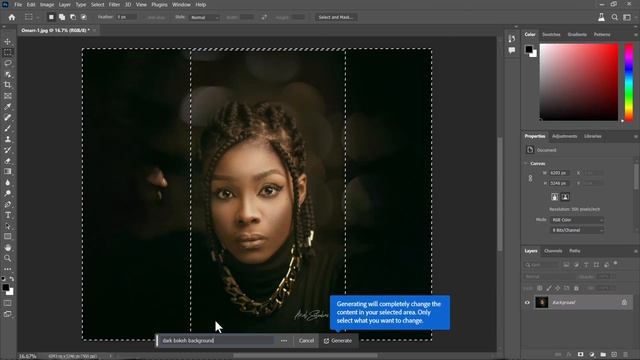This screenshot has width=640, height=360.
Task: Choose Subtract from selection mode
Action: tap(73, 17)
